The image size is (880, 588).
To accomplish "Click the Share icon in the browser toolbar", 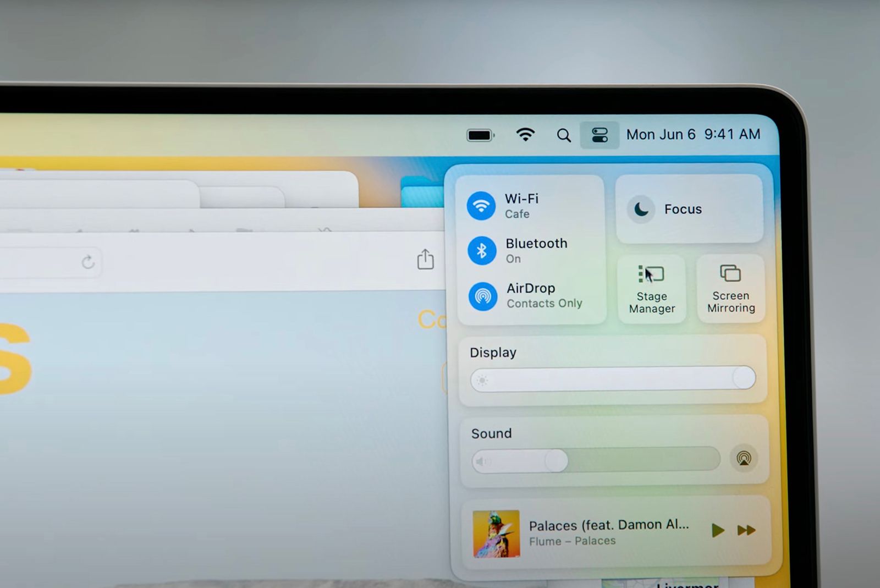I will (x=426, y=259).
